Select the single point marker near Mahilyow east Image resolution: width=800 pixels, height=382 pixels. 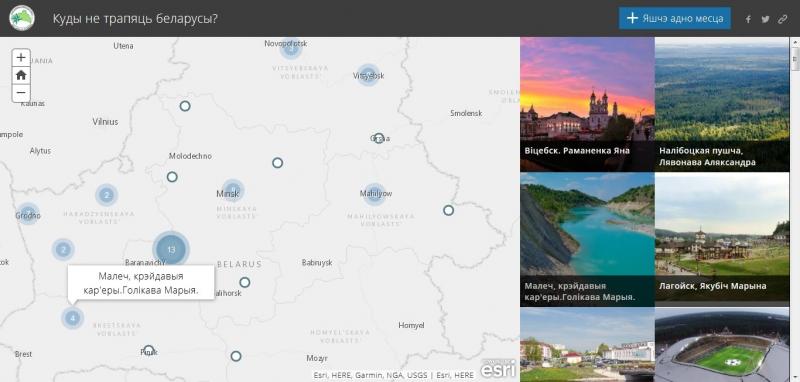click(448, 210)
